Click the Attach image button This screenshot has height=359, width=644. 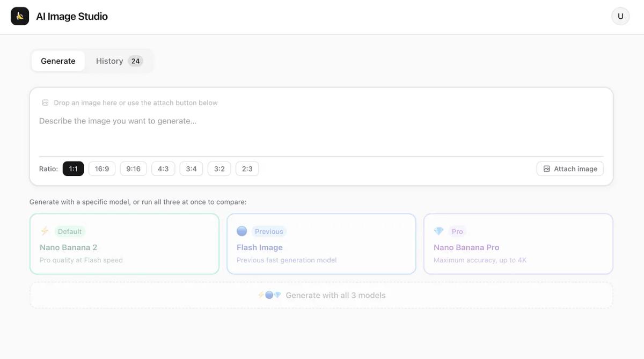570,168
